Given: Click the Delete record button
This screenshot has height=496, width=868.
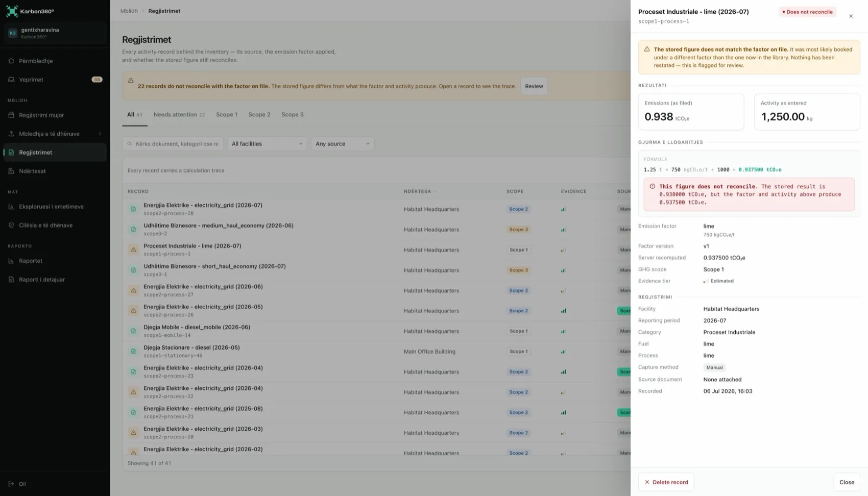Looking at the screenshot, I should pyautogui.click(x=666, y=482).
